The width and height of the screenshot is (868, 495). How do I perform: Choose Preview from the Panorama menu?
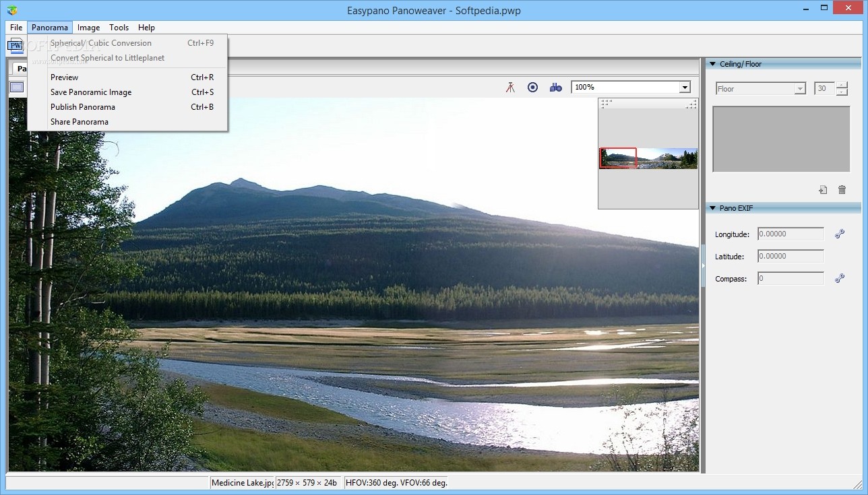(x=127, y=77)
